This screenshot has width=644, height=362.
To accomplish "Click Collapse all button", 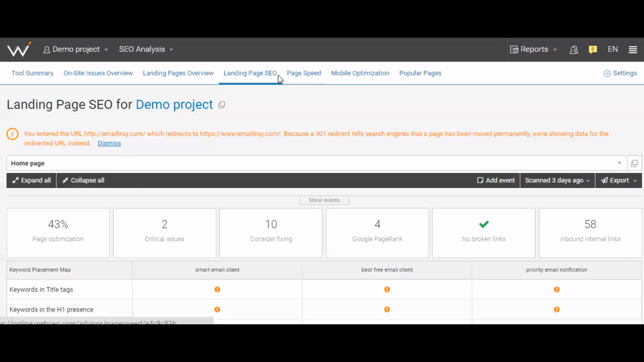I will (83, 181).
